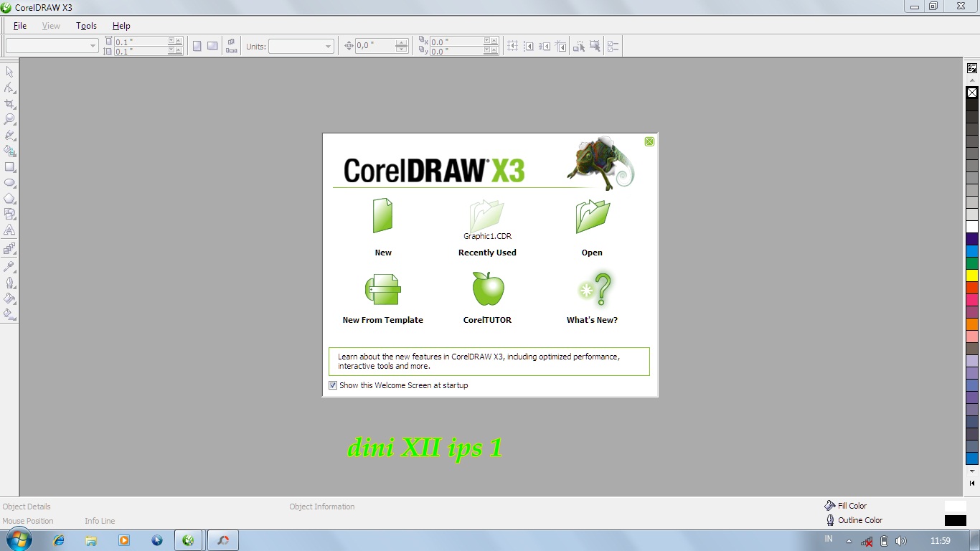
Task: Toggle Snap to Objects button
Action: click(545, 46)
